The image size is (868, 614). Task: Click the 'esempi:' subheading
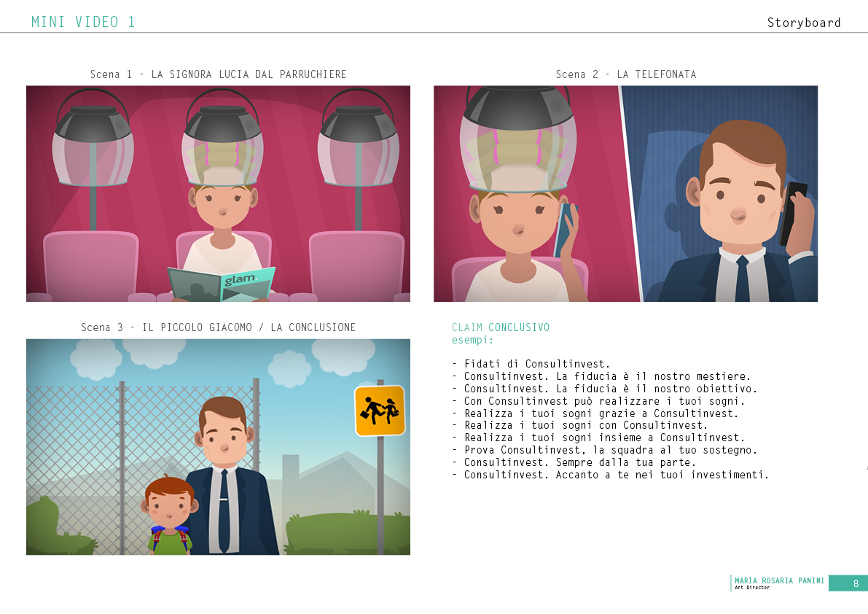(472, 340)
